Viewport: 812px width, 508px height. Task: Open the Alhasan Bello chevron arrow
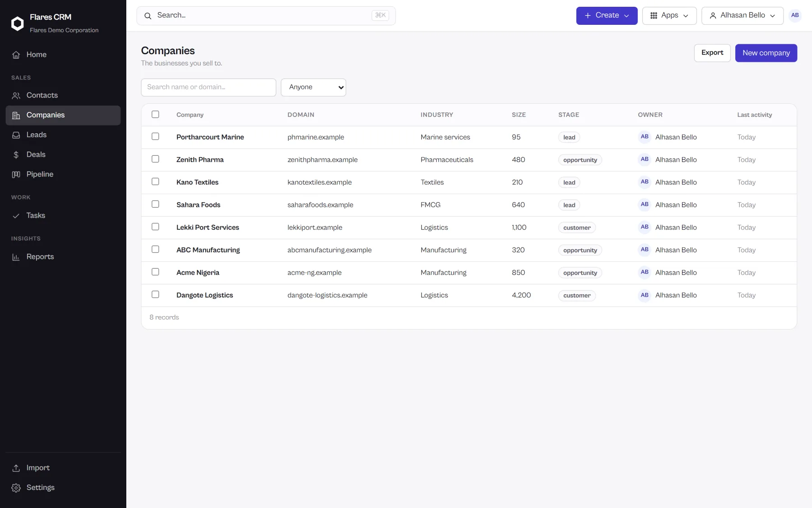click(772, 16)
